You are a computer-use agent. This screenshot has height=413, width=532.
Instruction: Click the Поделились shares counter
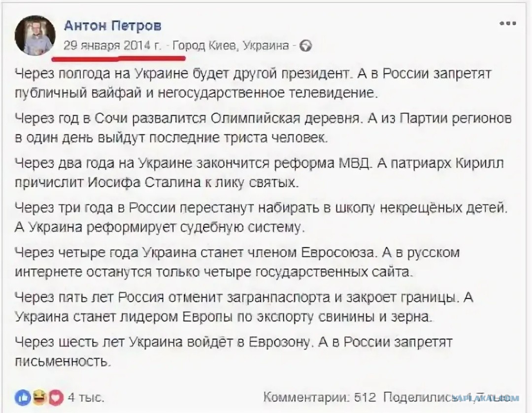tap(424, 397)
